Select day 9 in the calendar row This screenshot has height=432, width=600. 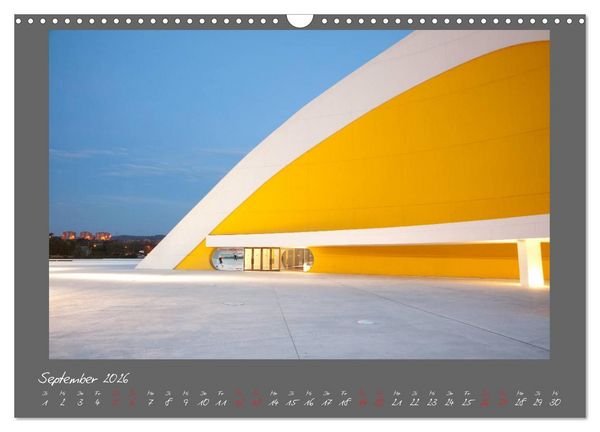click(x=186, y=402)
